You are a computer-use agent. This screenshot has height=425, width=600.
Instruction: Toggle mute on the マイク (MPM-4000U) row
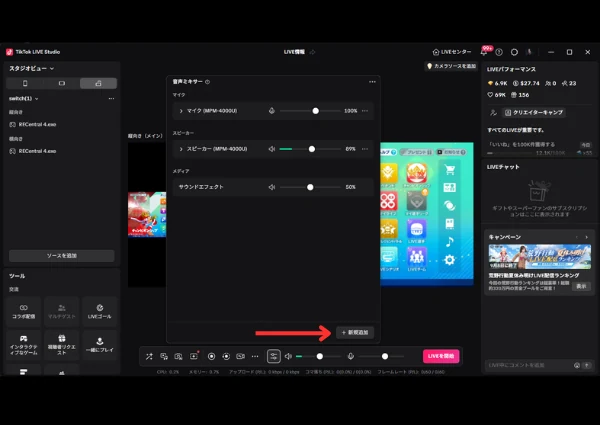click(x=272, y=111)
